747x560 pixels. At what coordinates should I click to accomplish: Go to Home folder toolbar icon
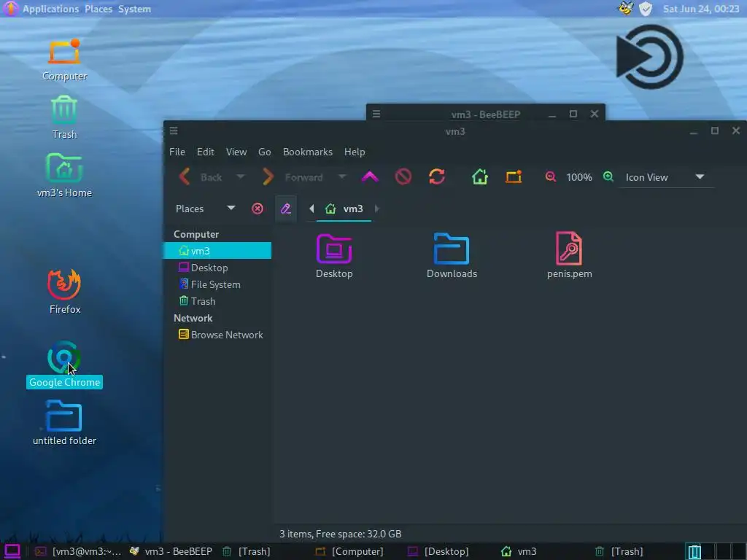(x=480, y=177)
